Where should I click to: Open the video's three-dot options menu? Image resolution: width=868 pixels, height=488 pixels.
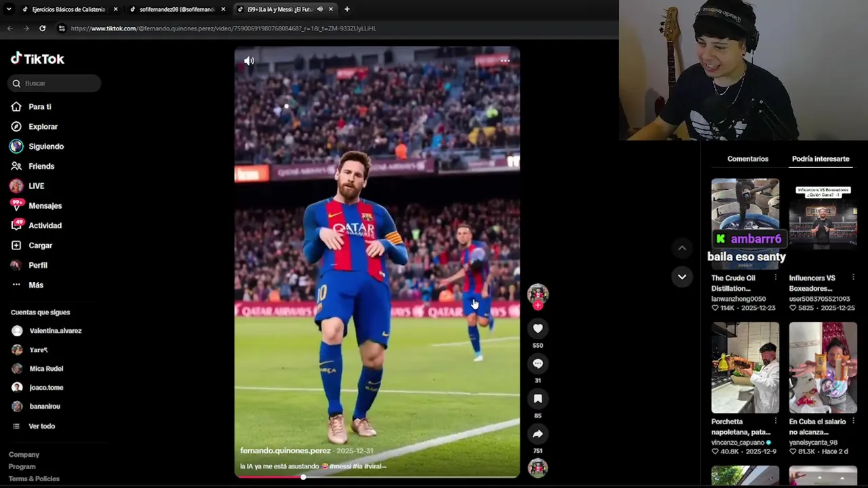(x=505, y=61)
